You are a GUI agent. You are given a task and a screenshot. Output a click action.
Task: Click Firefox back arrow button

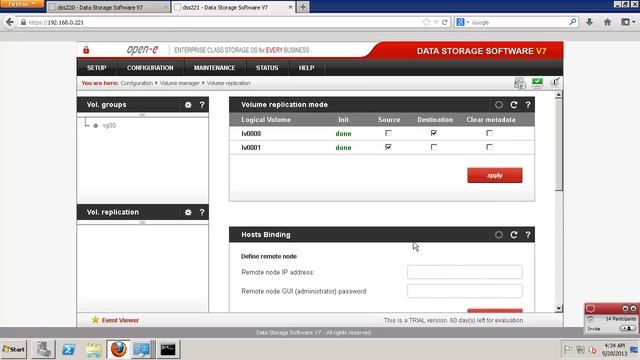pyautogui.click(x=10, y=22)
